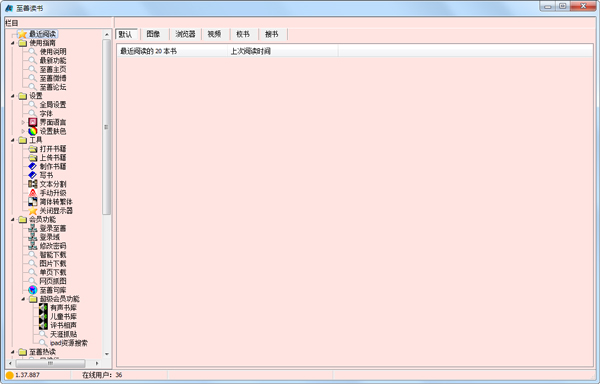Click the 登录至善 network icon
The height and width of the screenshot is (384, 600).
[33, 228]
